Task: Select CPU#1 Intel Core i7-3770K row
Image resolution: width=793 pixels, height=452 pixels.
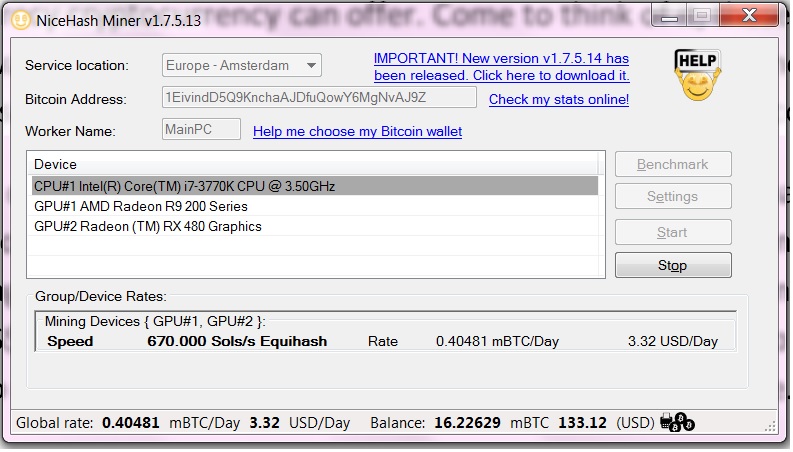Action: [315, 186]
